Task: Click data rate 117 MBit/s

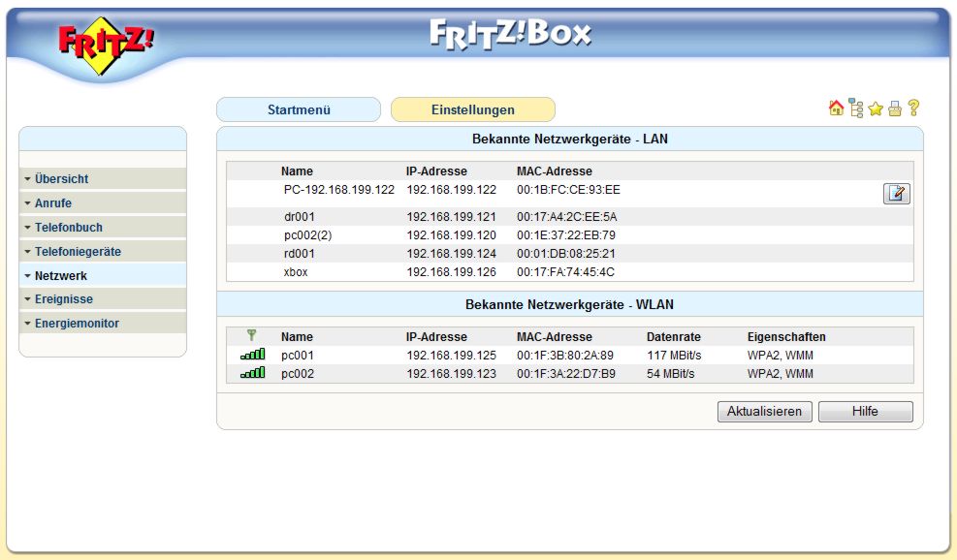Action: pos(674,355)
